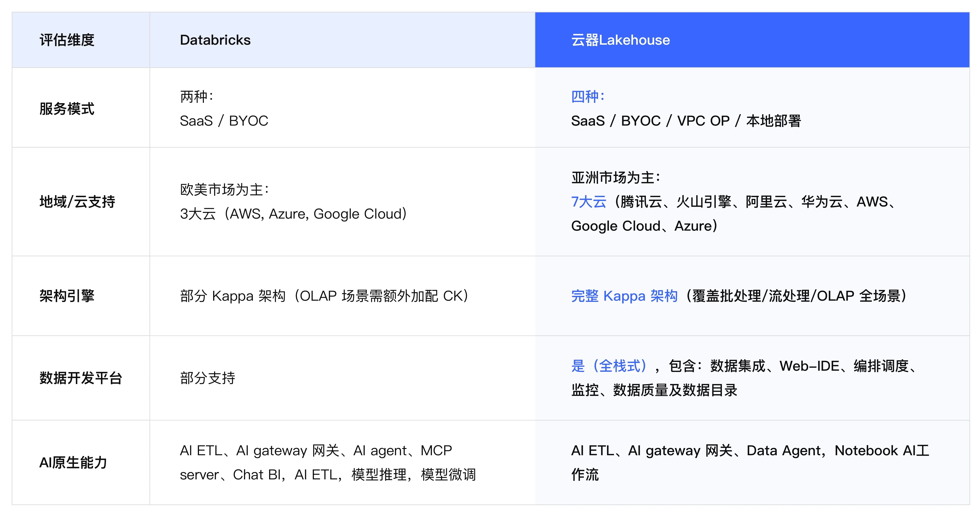
Task: Click the blue 完整 Kappa 架构 text
Action: click(624, 295)
